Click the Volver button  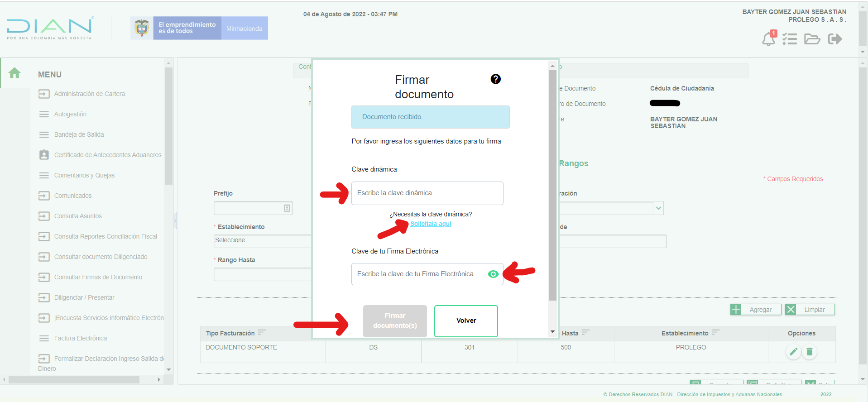[x=466, y=321]
